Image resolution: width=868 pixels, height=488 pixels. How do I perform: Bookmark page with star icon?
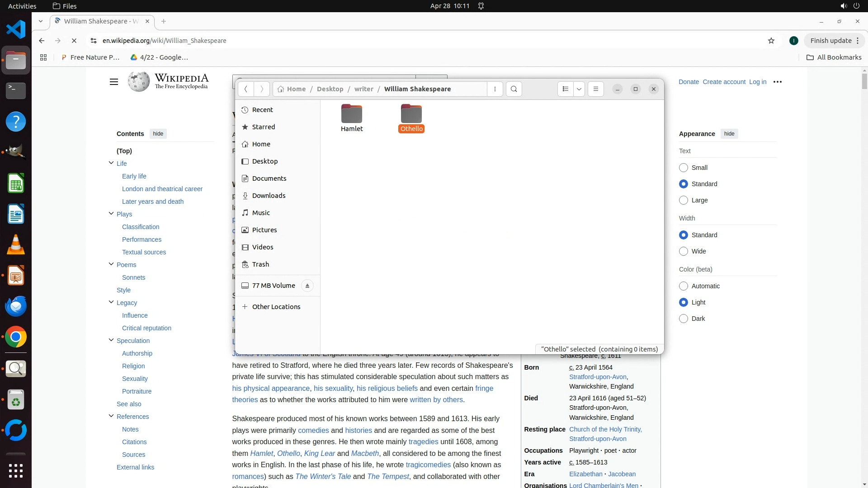tap(771, 41)
